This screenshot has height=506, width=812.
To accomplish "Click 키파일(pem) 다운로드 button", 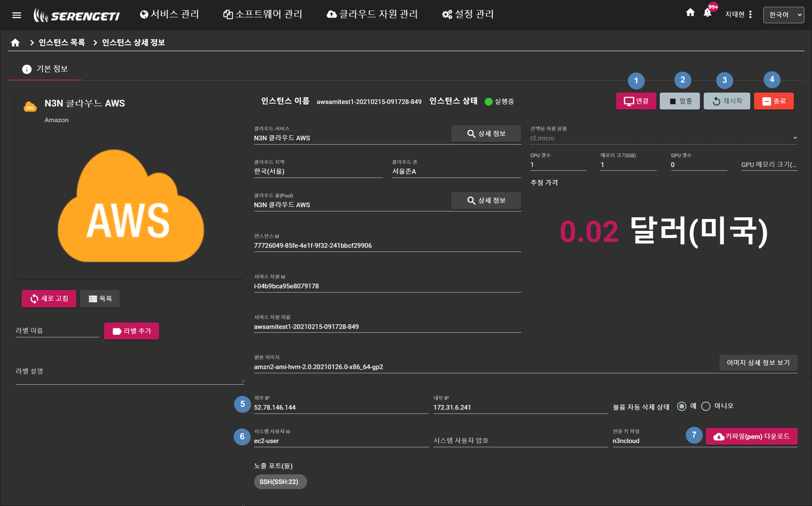I will 751,436.
